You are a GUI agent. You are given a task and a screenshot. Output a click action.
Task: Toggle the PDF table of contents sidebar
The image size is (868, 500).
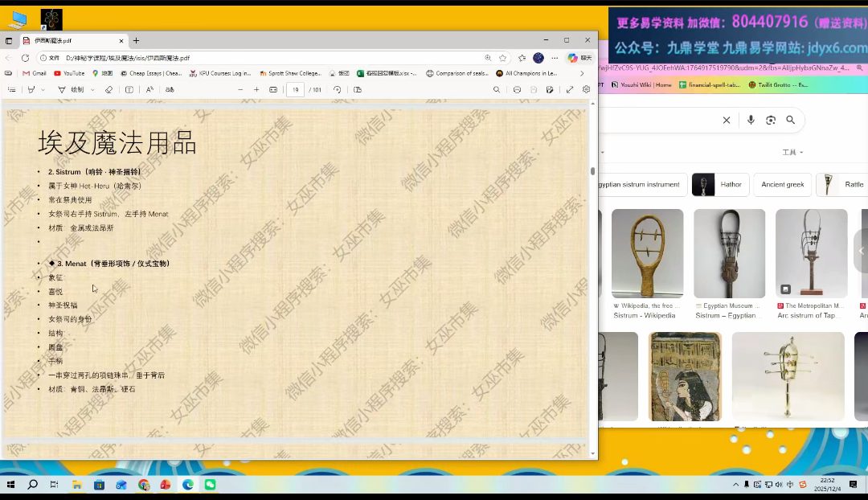(11, 90)
